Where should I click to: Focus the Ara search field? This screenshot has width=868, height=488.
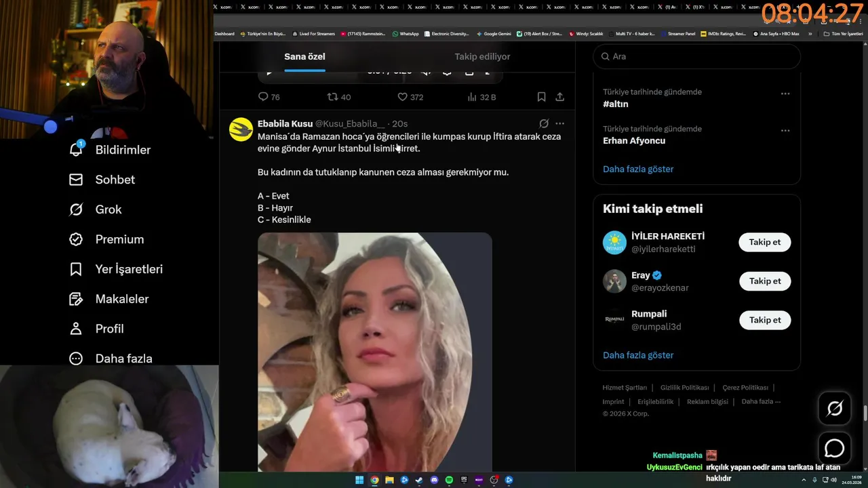click(x=697, y=56)
